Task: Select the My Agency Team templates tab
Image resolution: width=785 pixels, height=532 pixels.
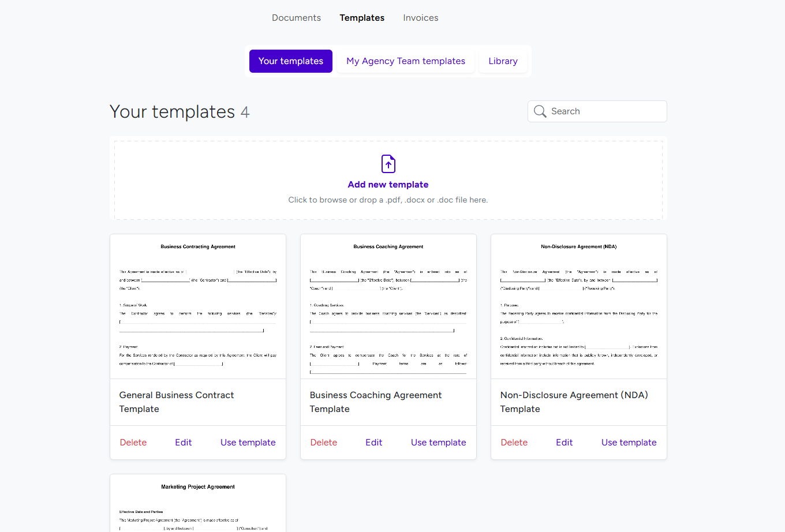Action: (x=405, y=61)
